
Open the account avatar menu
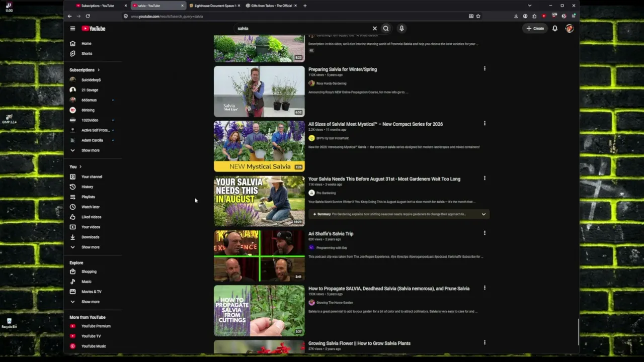tap(569, 29)
